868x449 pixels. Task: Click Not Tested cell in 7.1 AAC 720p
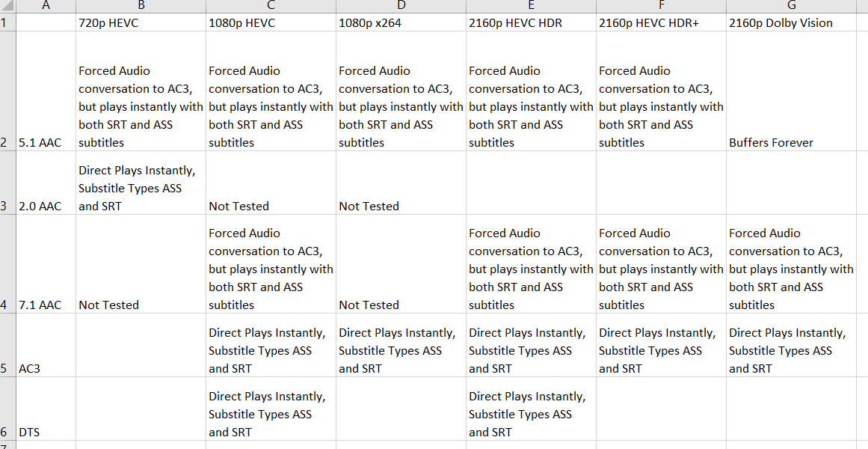141,264
